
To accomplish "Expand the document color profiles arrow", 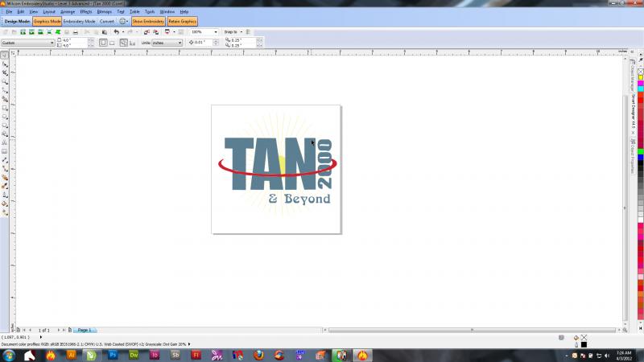I will click(x=189, y=344).
